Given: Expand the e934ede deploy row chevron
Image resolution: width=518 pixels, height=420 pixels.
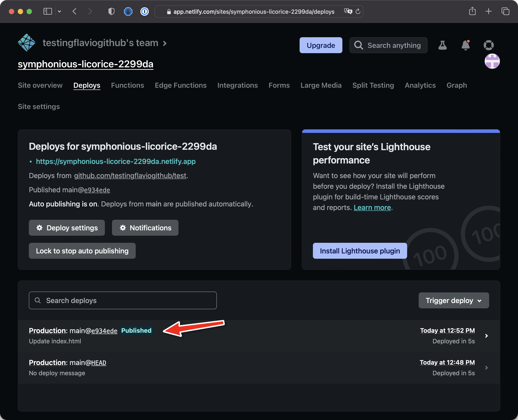Looking at the screenshot, I should tap(486, 336).
